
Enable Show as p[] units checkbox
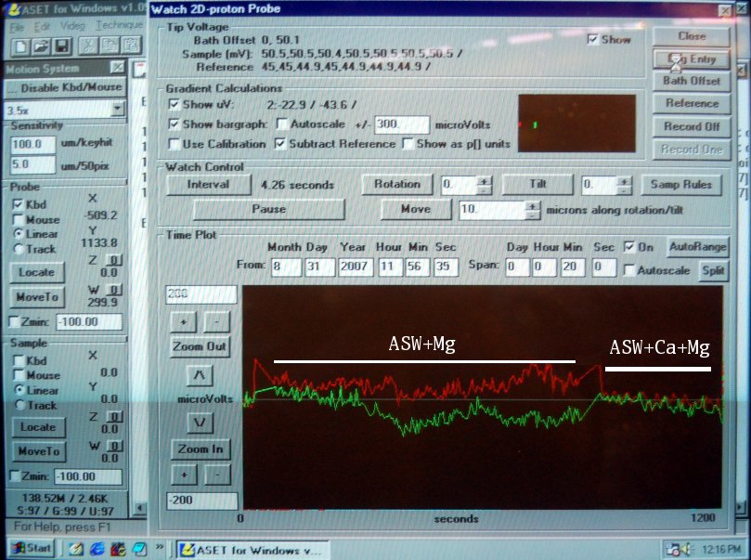click(408, 144)
